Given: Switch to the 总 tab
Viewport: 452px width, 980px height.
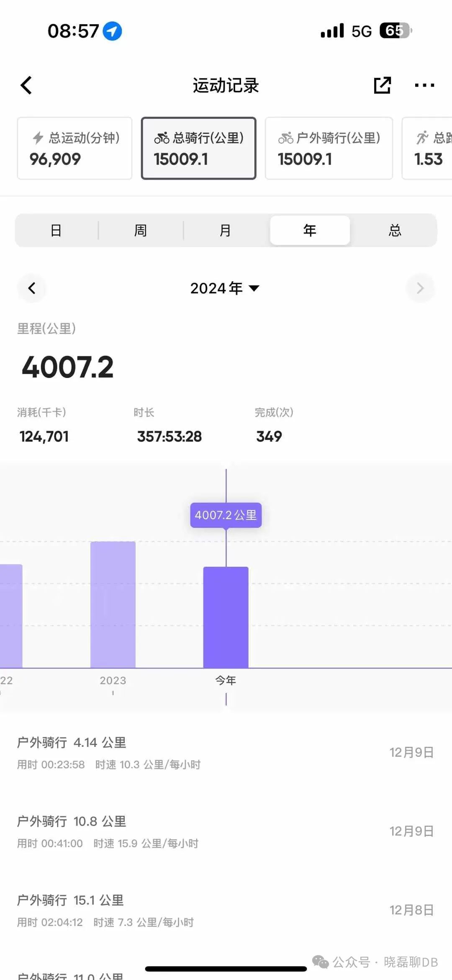Looking at the screenshot, I should pyautogui.click(x=395, y=230).
